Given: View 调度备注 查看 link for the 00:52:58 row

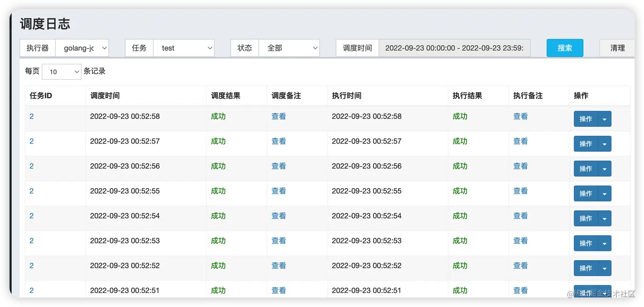Looking at the screenshot, I should (279, 116).
